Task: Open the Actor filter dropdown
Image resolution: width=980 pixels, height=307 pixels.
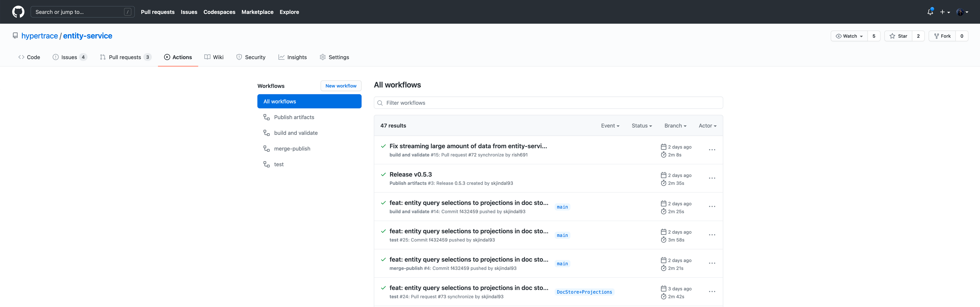Action: click(708, 126)
